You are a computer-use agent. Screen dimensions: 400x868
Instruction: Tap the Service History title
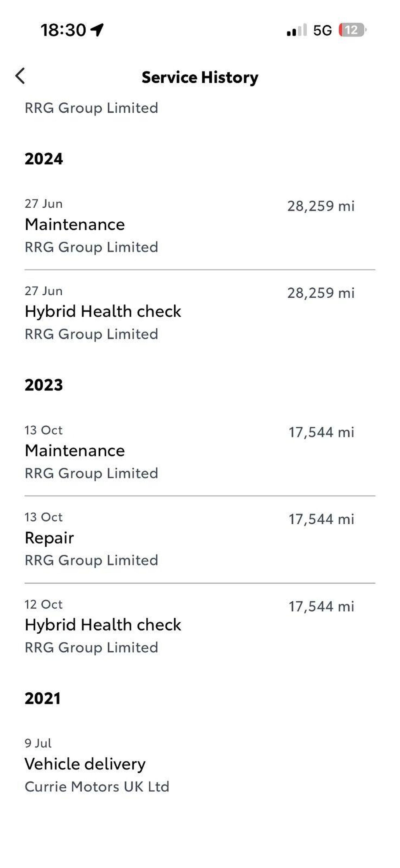point(200,77)
